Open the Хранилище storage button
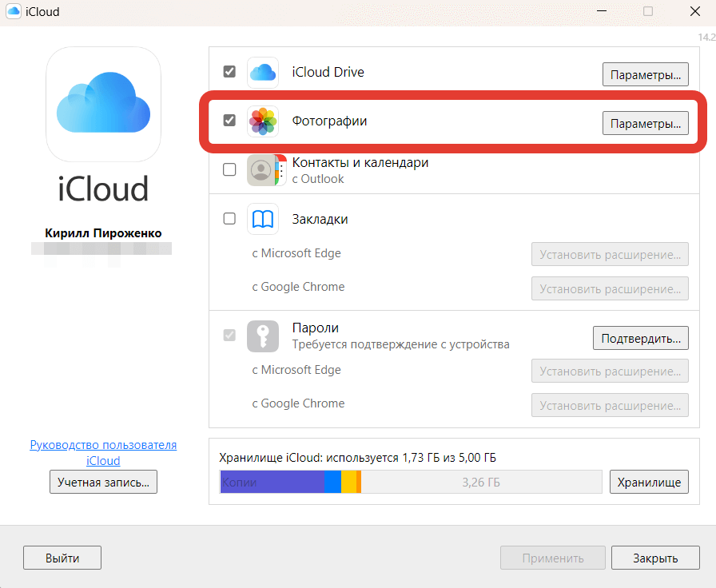 (x=649, y=482)
